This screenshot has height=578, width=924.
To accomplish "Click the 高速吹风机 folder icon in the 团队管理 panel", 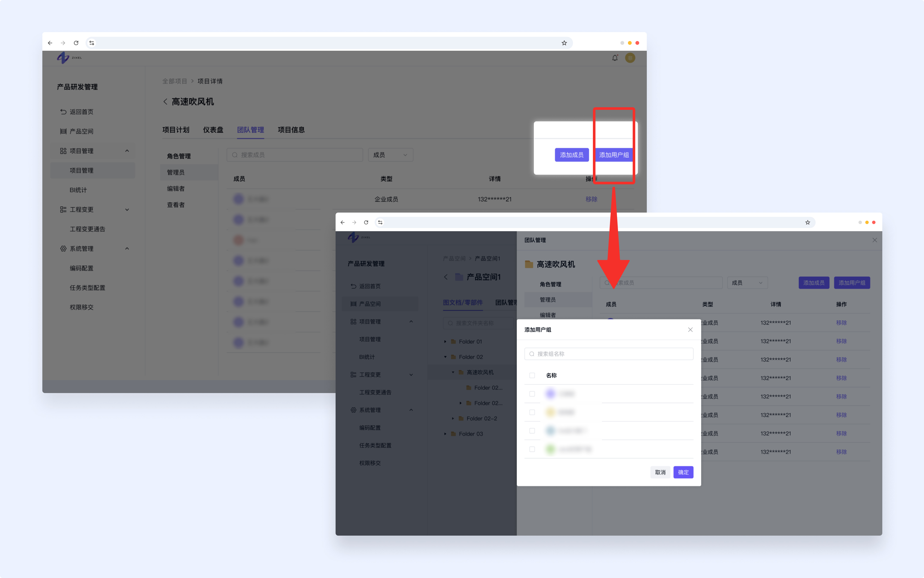I will pos(529,264).
